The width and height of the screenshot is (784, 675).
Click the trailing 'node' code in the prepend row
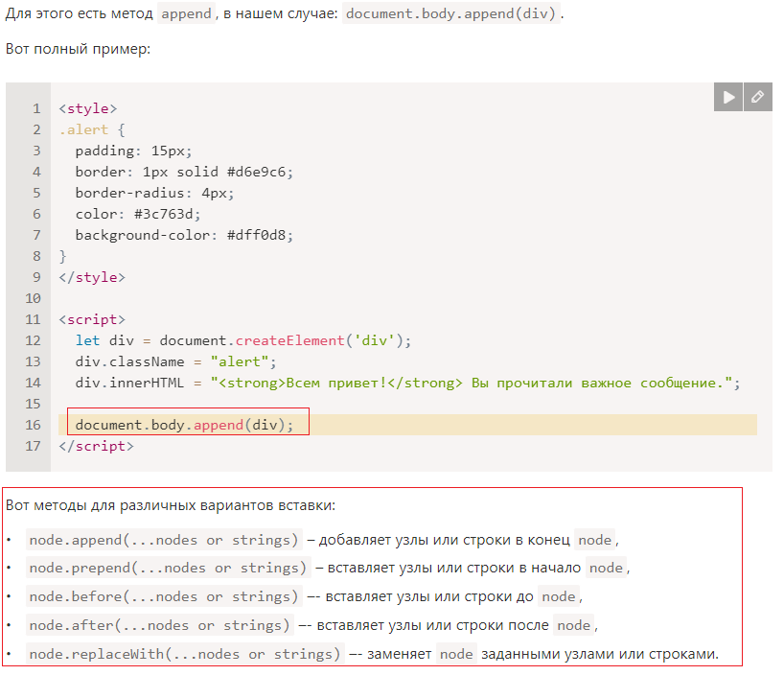606,568
